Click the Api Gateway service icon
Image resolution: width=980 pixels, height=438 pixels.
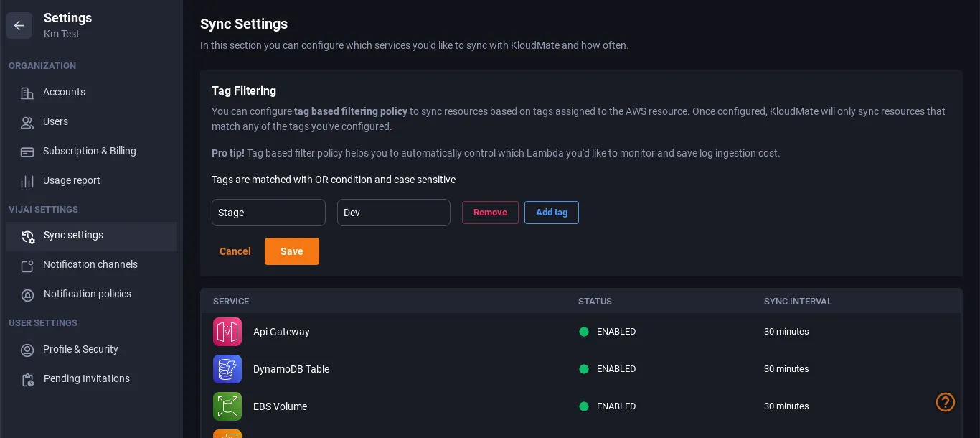(227, 332)
